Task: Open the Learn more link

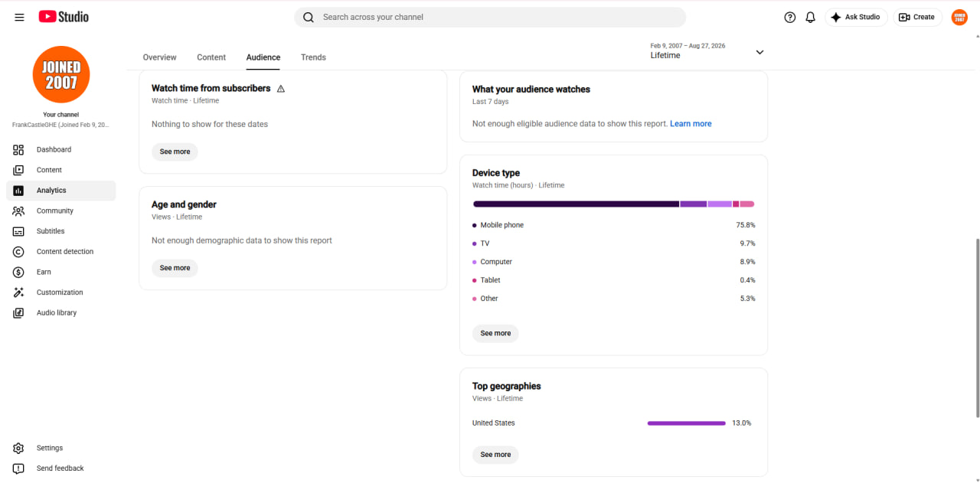Action: pos(691,124)
